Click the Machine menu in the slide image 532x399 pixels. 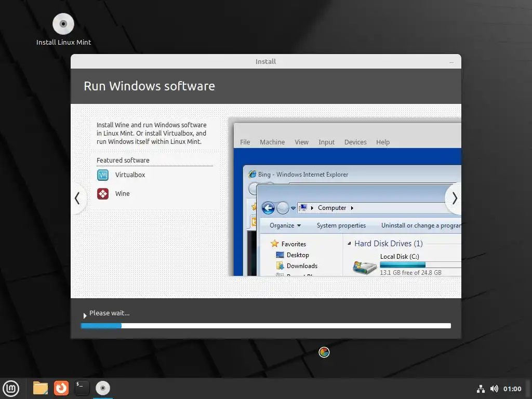tap(272, 142)
